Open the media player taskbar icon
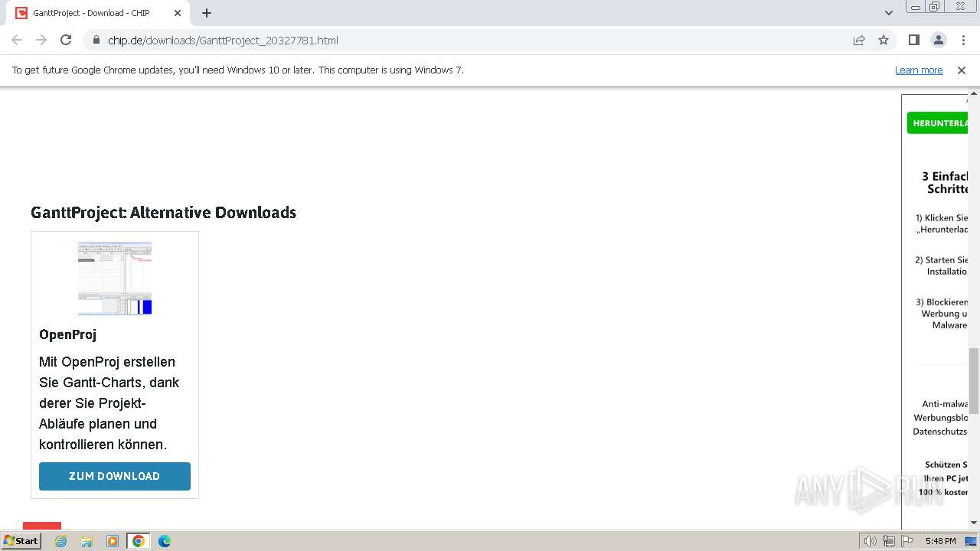The width and height of the screenshot is (980, 551). pos(113,541)
